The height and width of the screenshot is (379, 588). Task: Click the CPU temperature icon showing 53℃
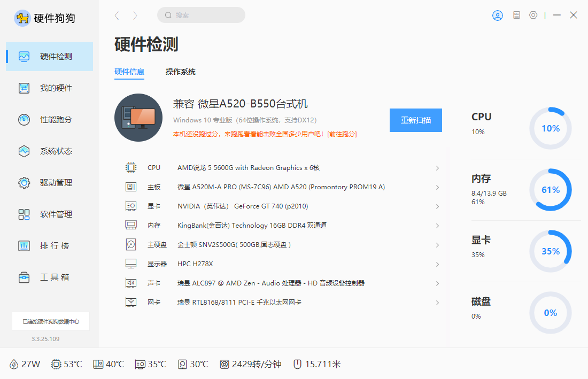coord(56,365)
